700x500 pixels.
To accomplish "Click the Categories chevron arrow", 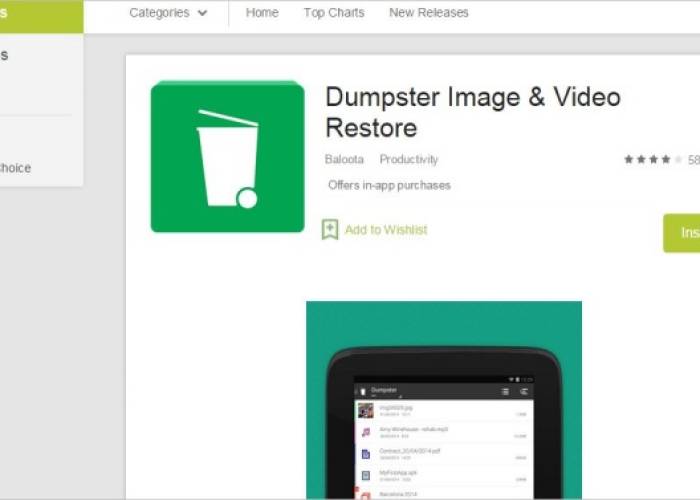I will [202, 13].
